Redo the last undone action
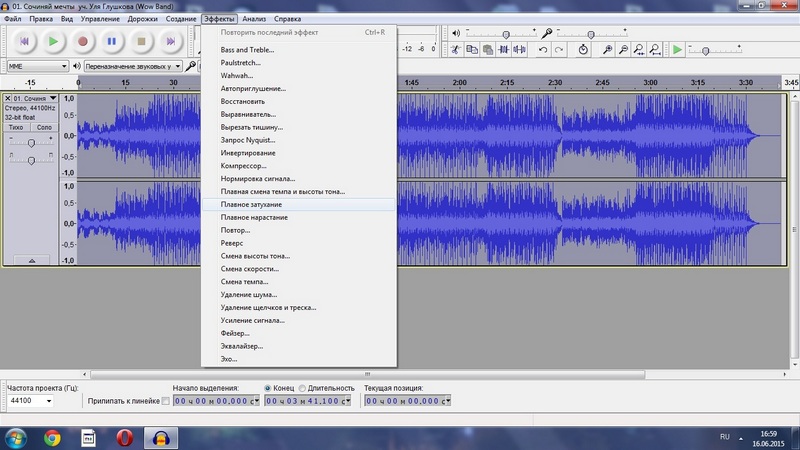800x450 pixels. point(559,49)
